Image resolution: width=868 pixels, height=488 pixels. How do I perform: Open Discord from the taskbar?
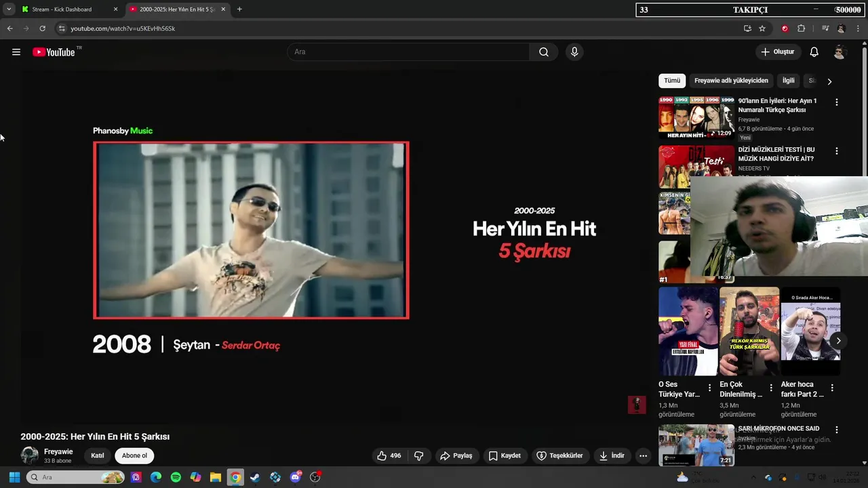(295, 477)
